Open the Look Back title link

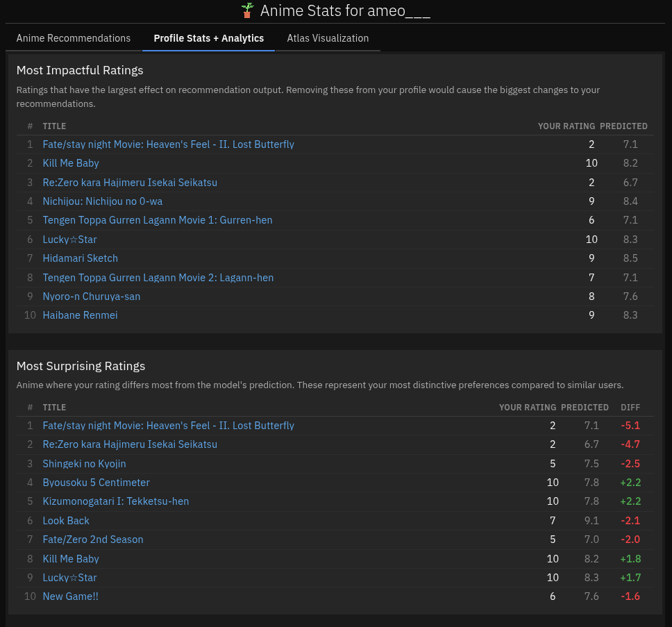click(66, 521)
